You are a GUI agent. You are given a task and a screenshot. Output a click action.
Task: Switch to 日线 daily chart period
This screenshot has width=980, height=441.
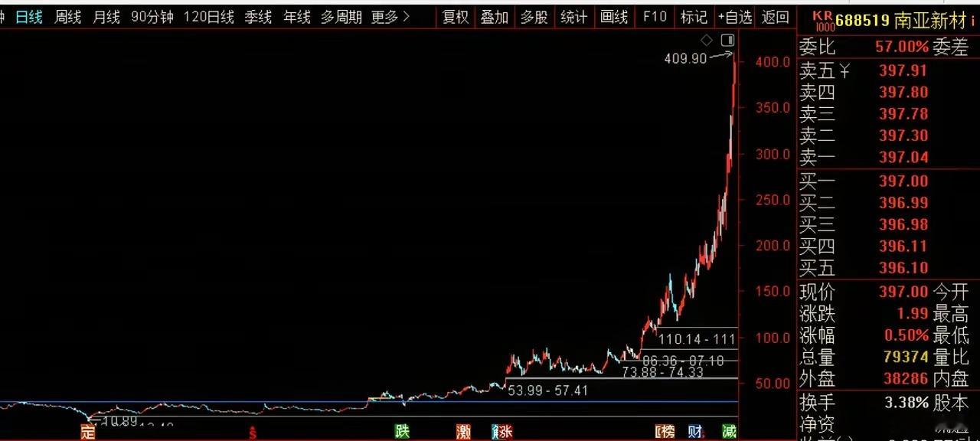click(x=29, y=17)
